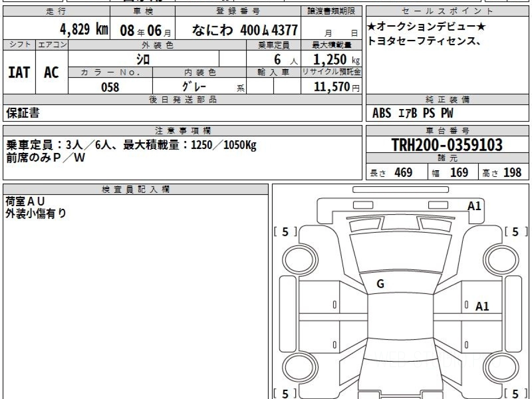Click the air conditioner value "AC"
This screenshot has height=399, width=532.
[51, 72]
